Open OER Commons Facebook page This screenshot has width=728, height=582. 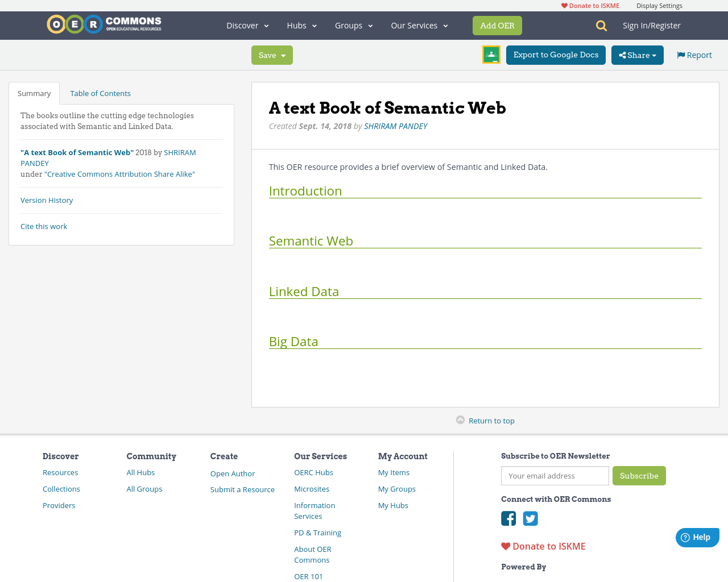pyautogui.click(x=508, y=518)
